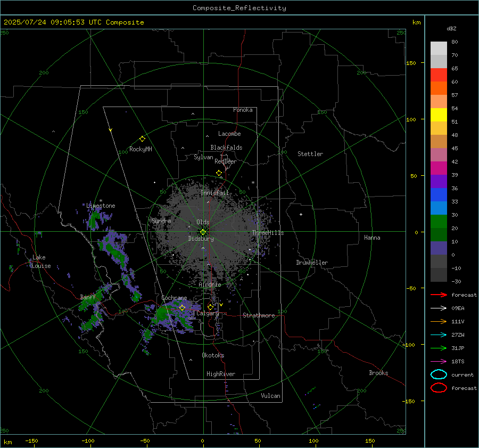Click yellow diamond marker above Calgary
The image size is (479, 448).
[210, 307]
